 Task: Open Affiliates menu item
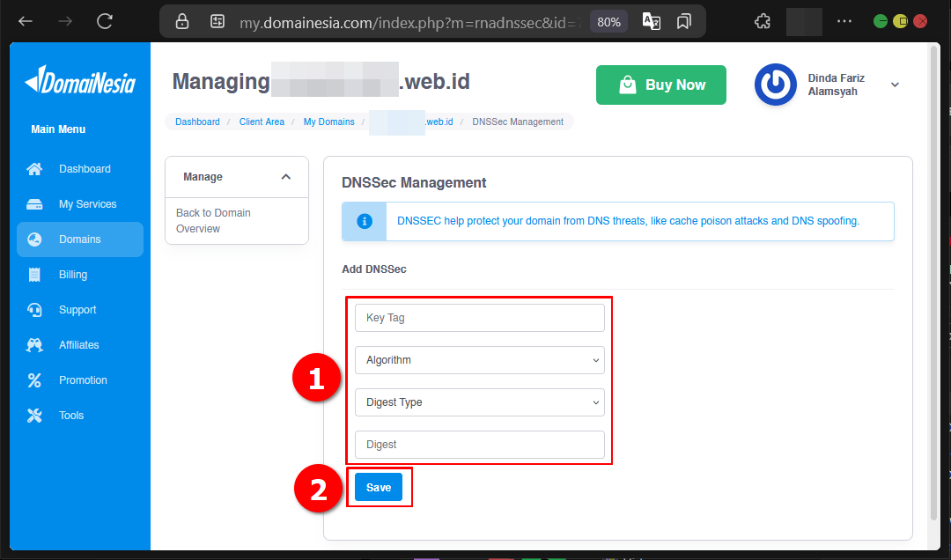[x=79, y=344]
